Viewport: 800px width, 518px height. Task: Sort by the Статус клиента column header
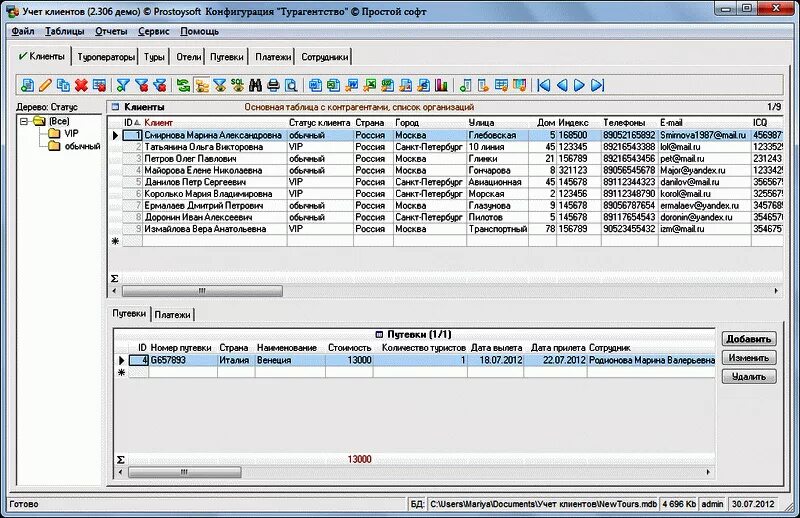[x=320, y=123]
